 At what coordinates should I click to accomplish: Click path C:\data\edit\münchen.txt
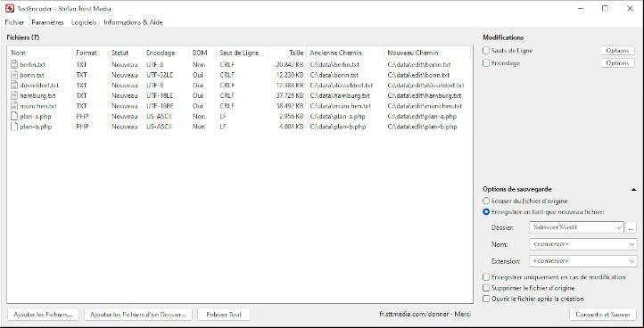click(425, 106)
